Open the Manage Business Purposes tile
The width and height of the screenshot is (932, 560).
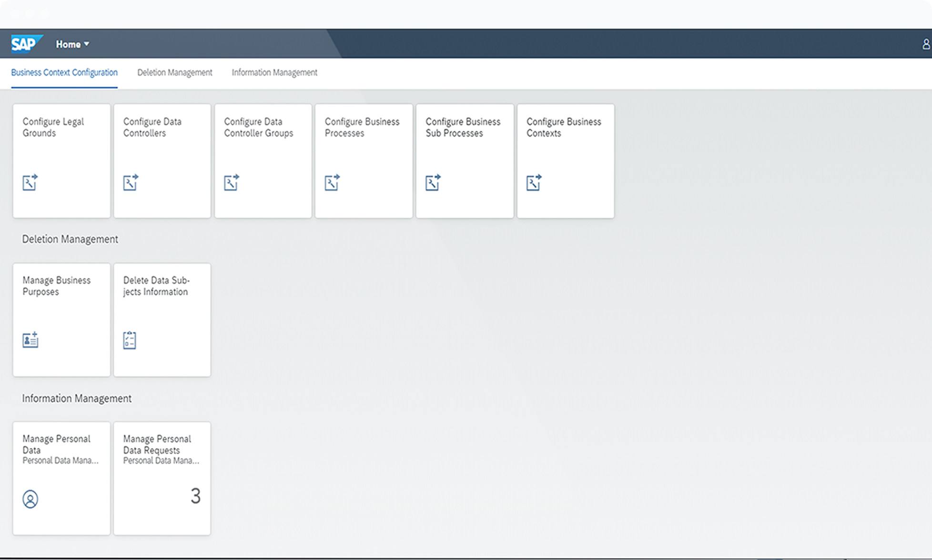click(x=61, y=320)
